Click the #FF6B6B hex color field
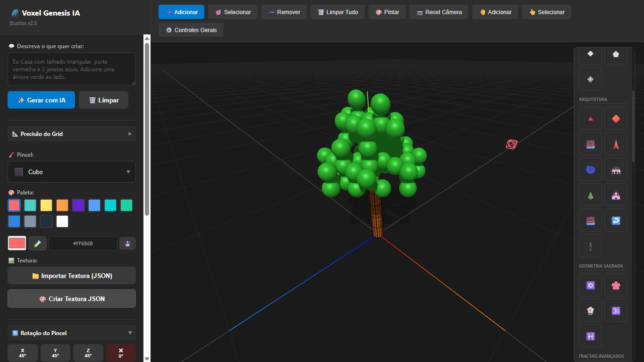The height and width of the screenshot is (362, 644). click(83, 244)
